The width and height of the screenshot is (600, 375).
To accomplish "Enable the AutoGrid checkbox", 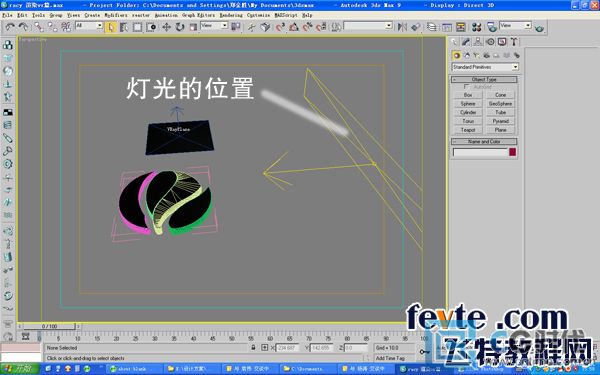I will [x=466, y=87].
